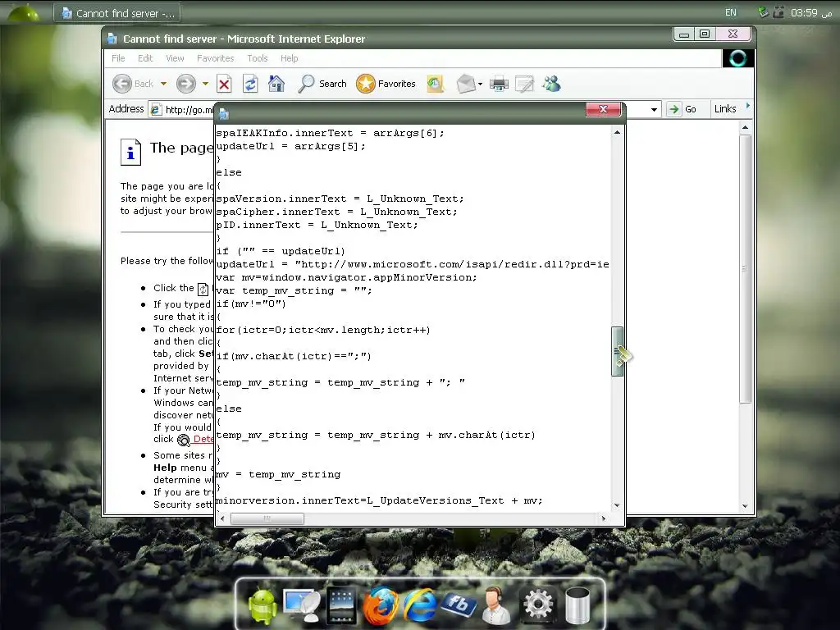Click the green apple start icon
Viewport: 840px width, 630px height.
[x=24, y=11]
